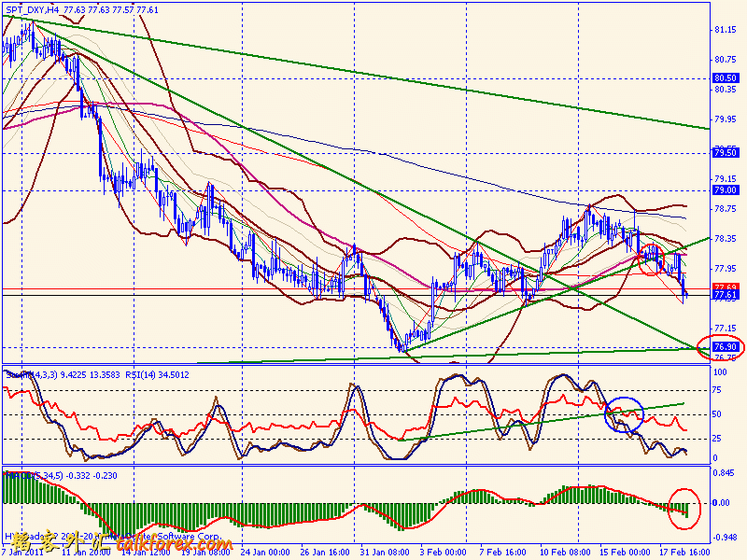
Task: Click the 26 Jan 16:00 time label
Action: click(325, 553)
